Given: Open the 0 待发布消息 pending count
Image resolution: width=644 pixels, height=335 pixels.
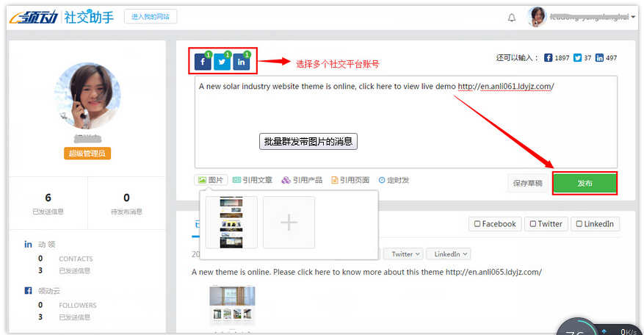Looking at the screenshot, I should [126, 203].
